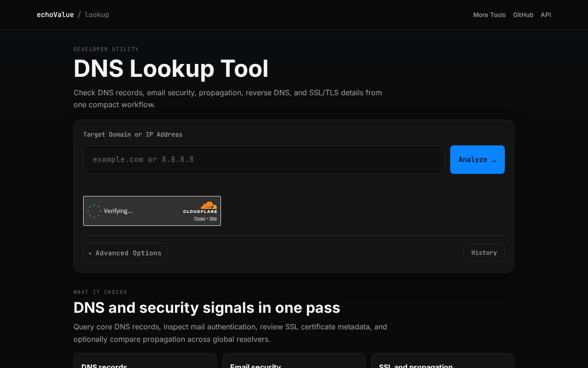This screenshot has height=368, width=588.
Task: Open the Cloudflare Privacy link
Action: [200, 218]
